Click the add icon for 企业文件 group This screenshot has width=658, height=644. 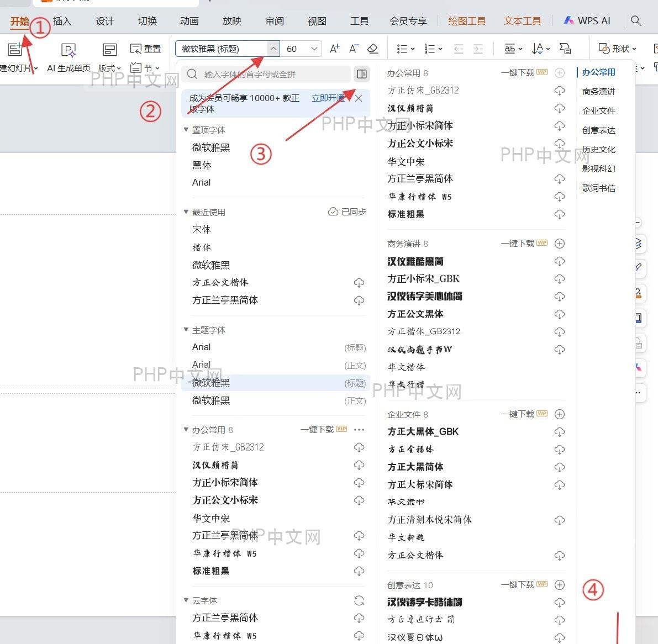point(560,414)
